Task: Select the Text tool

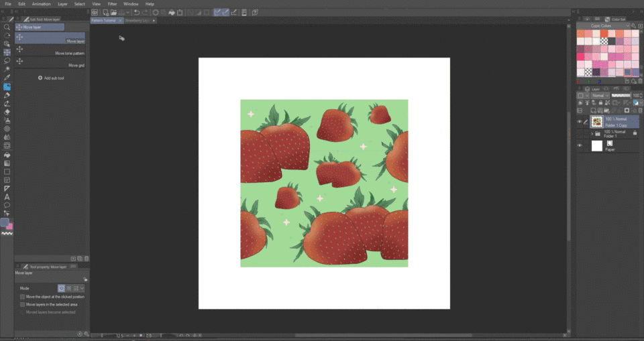Action: click(x=7, y=197)
